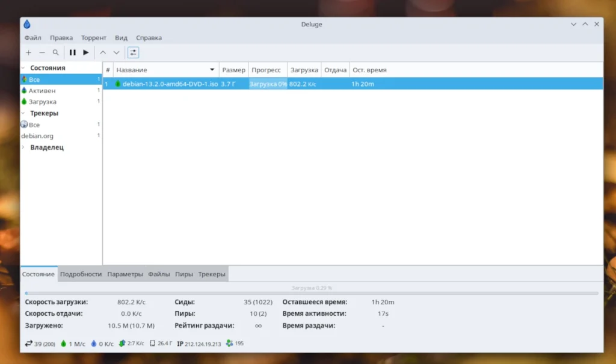The image size is (616, 364).
Task: Close the Deluge window
Action: [597, 25]
